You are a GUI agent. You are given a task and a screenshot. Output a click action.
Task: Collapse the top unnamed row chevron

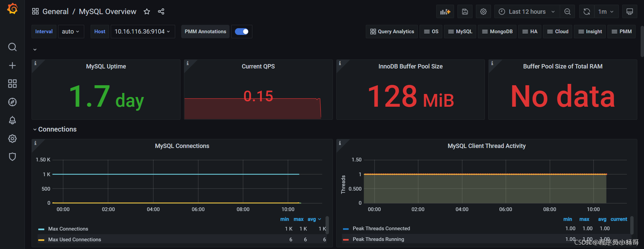pos(35,50)
